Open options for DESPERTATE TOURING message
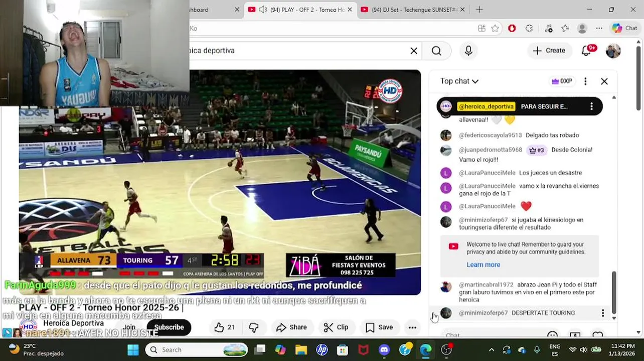Image resolution: width=644 pixels, height=361 pixels. click(602, 313)
